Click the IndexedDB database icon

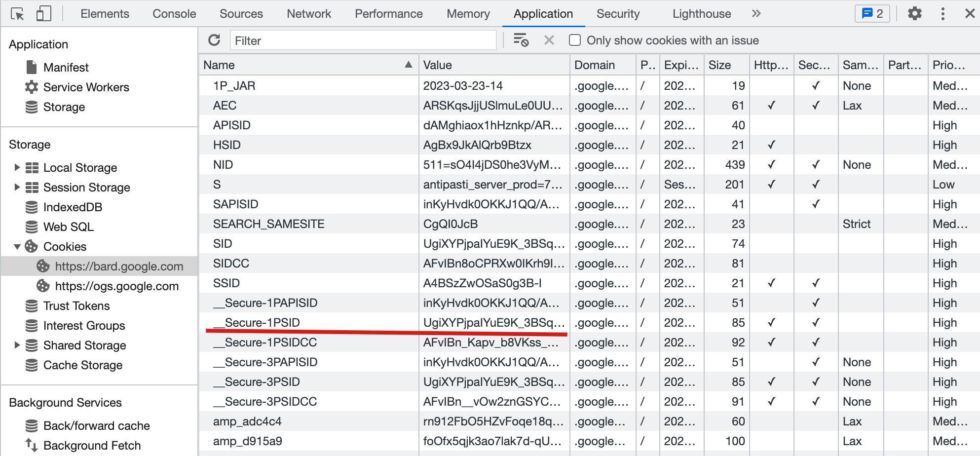tap(32, 207)
